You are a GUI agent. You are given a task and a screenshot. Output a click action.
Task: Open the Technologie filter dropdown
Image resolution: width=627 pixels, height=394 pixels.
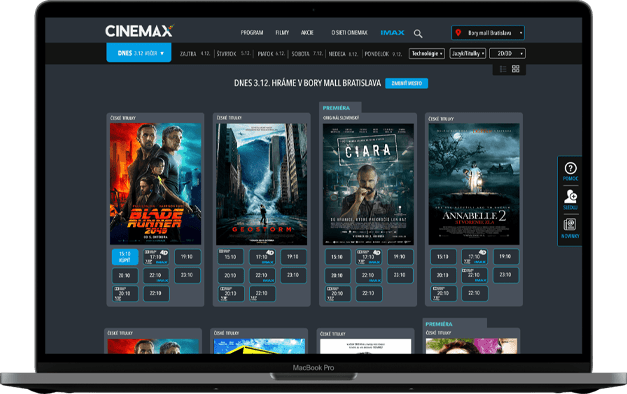pos(427,54)
